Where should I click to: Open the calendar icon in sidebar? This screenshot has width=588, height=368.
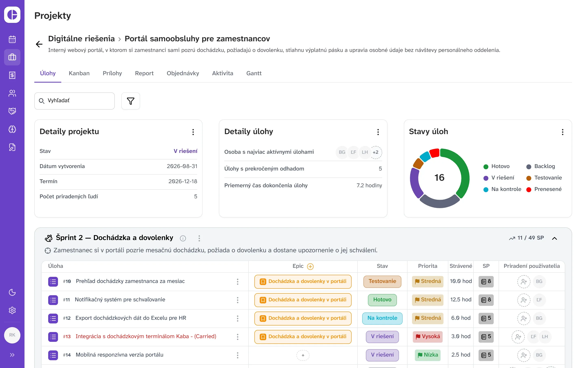click(12, 39)
